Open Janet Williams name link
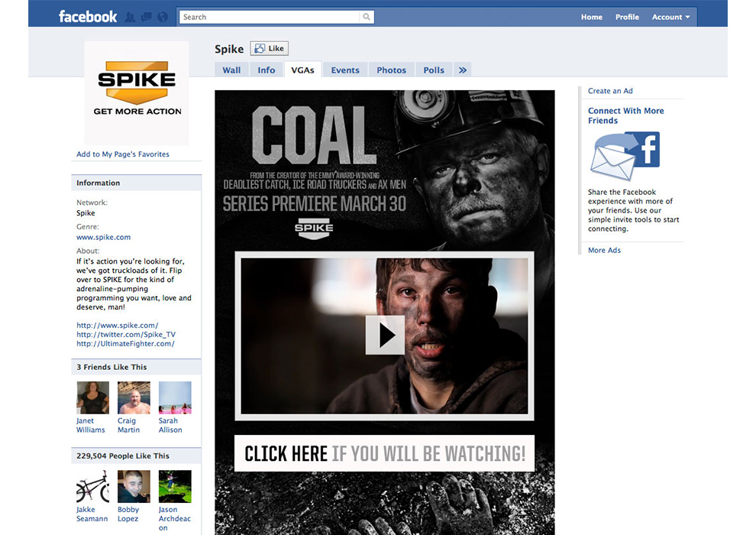 [91, 425]
